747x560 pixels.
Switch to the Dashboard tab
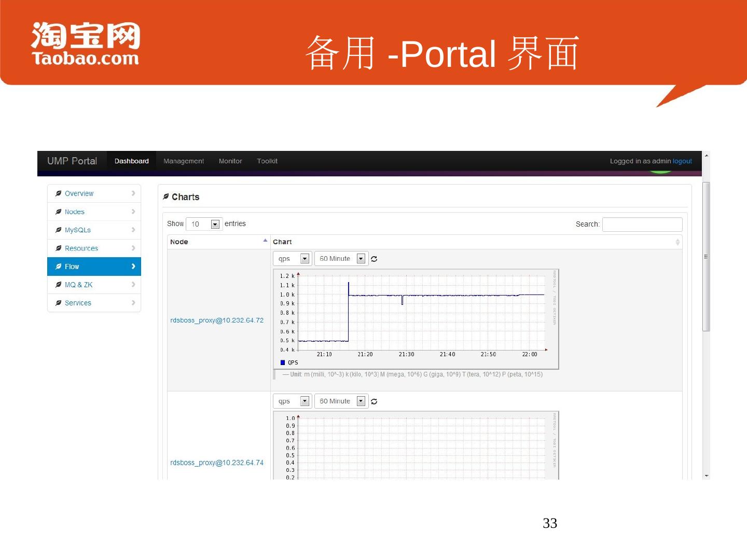pos(132,161)
